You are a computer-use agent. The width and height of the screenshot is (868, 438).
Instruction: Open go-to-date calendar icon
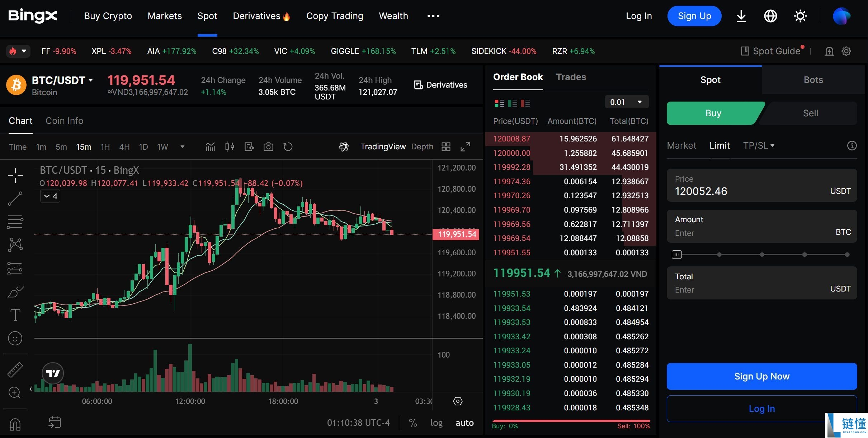coord(55,422)
